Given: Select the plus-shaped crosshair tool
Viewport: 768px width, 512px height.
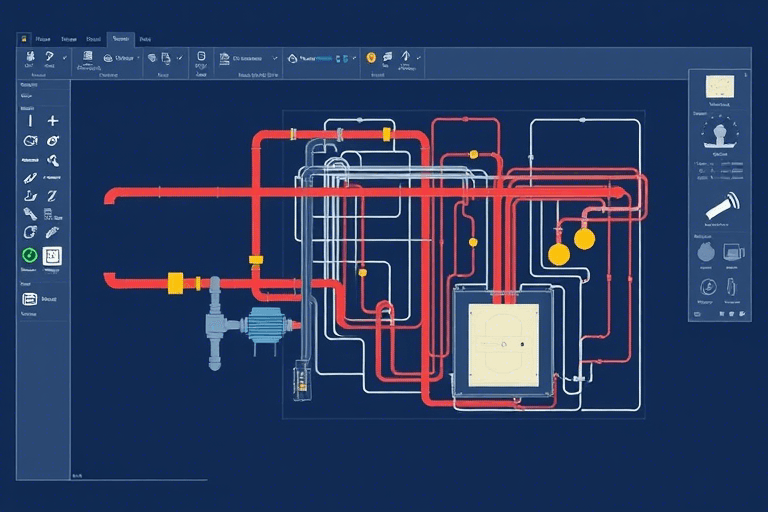Looking at the screenshot, I should pos(54,120).
